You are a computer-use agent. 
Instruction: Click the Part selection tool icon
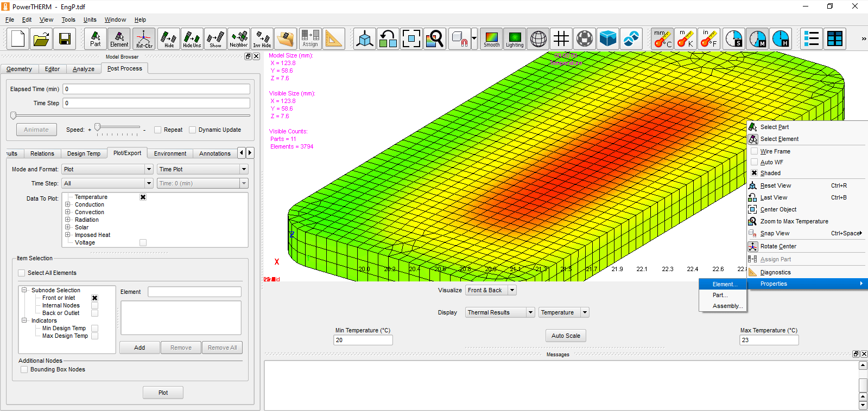click(96, 39)
